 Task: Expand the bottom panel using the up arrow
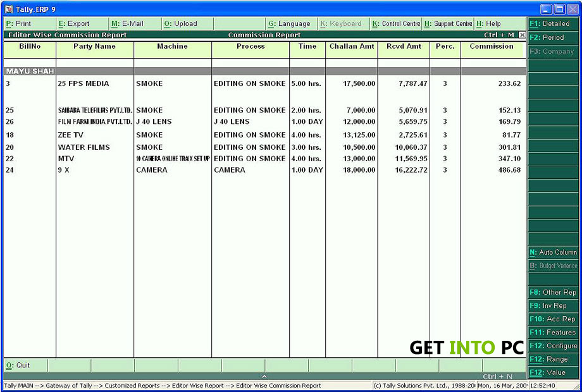(264, 376)
